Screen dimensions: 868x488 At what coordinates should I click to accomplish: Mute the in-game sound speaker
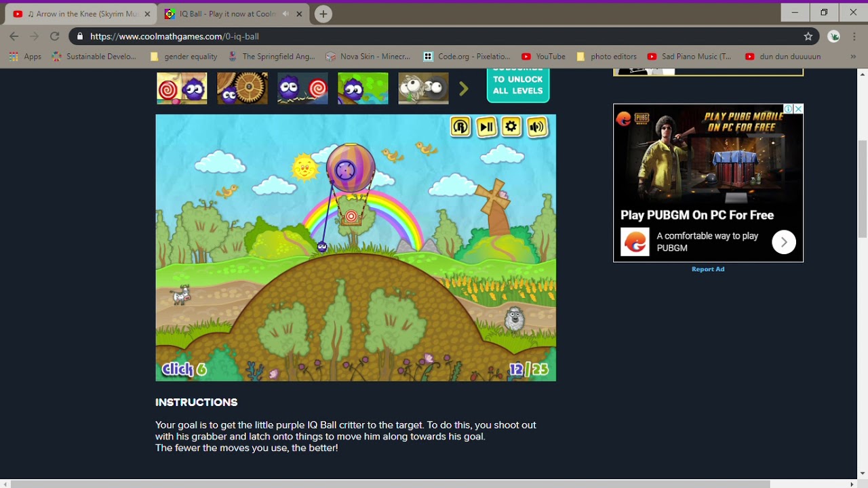point(537,127)
